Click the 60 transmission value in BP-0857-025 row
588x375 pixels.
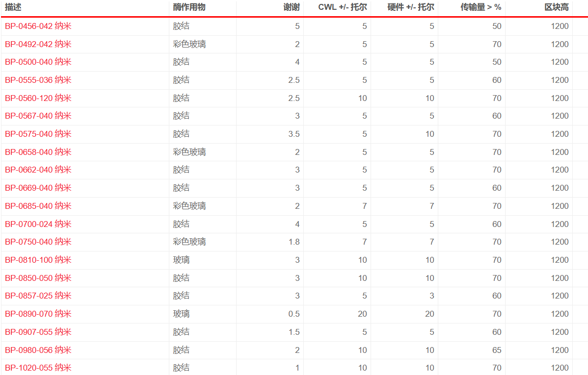(497, 296)
